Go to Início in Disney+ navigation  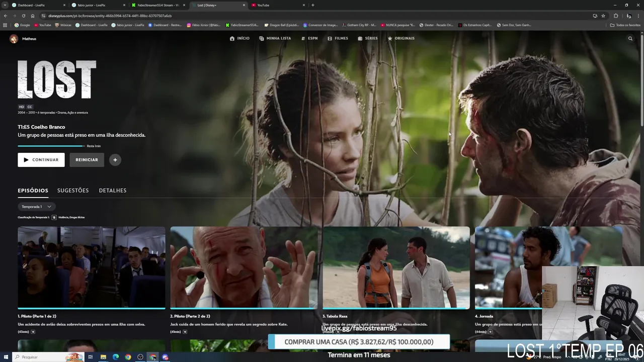click(239, 38)
